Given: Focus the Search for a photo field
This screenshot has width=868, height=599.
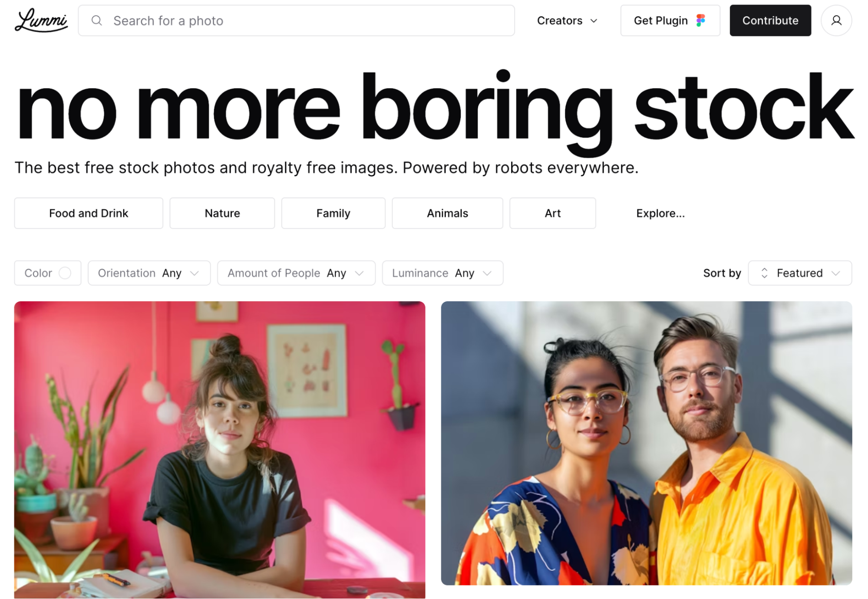Looking at the screenshot, I should pyautogui.click(x=297, y=20).
